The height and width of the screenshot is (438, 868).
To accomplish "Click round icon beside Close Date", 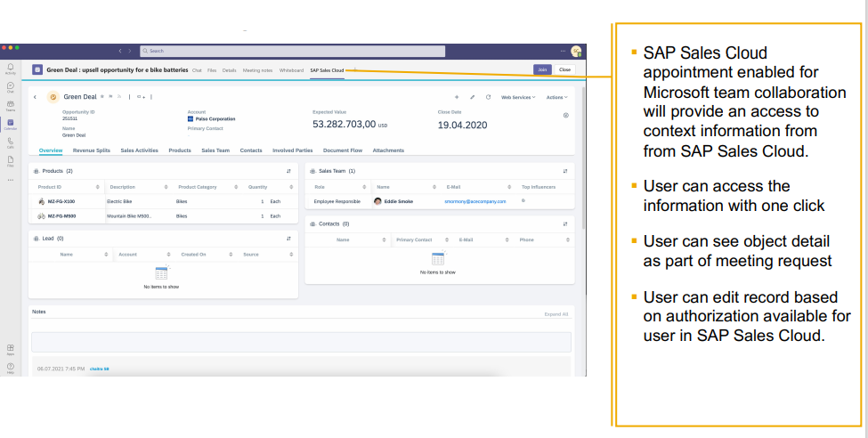I will click(565, 115).
